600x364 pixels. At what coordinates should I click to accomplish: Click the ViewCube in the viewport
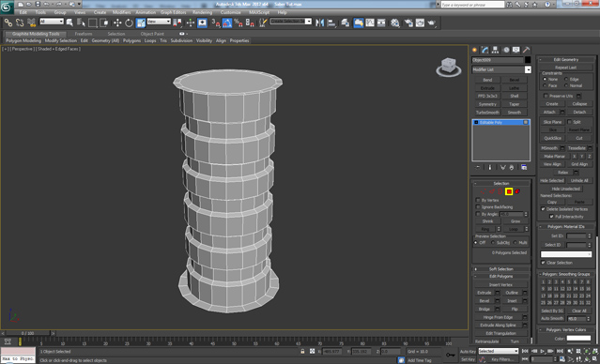(449, 67)
